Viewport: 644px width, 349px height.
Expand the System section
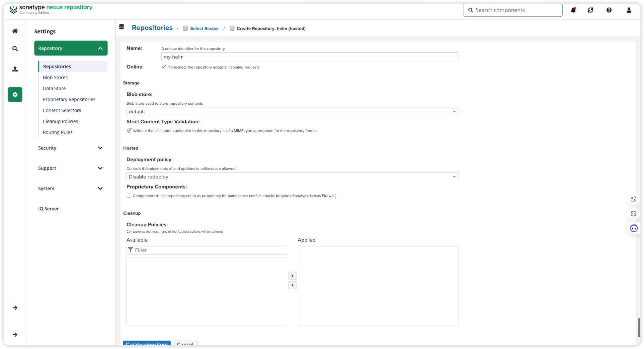[x=71, y=188]
